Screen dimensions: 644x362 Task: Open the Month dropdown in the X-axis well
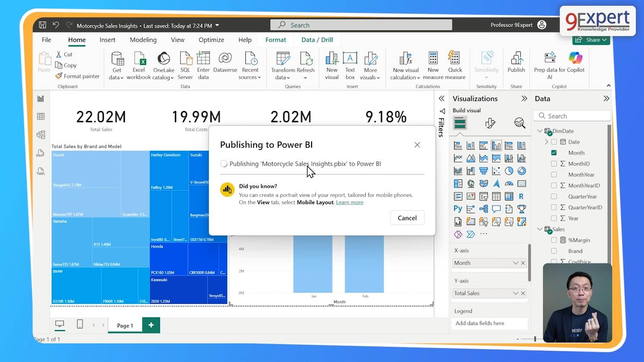pos(516,263)
